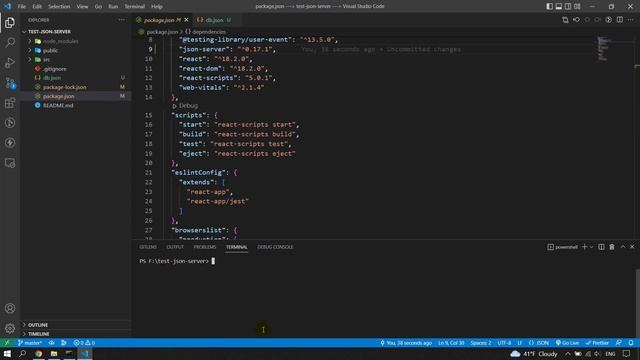Click the Thunder Client lightning icon
Viewport: 640px width, 360px height.
tap(10, 143)
